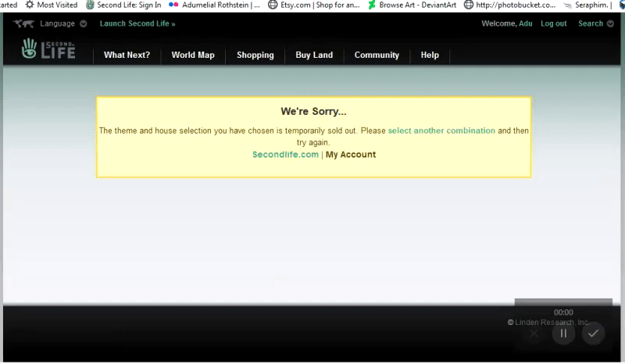Screen dimensions: 625x364
Task: Click 'select another combination' link
Action: click(441, 130)
